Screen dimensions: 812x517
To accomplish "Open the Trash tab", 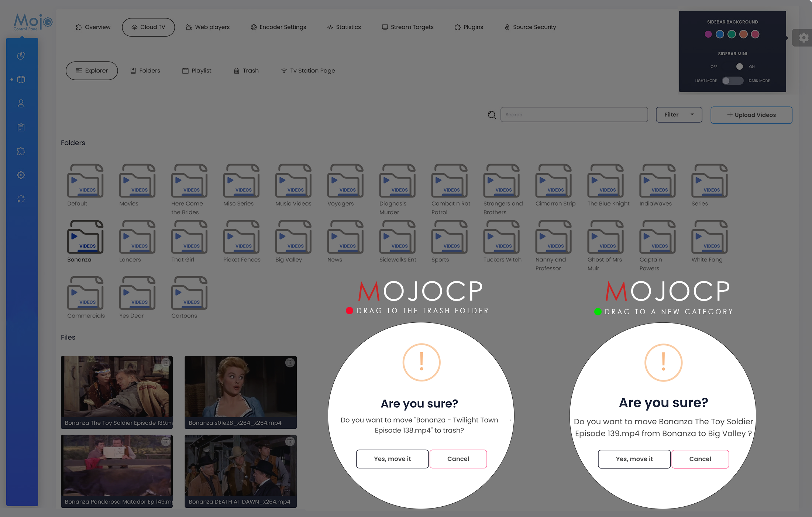I will pyautogui.click(x=246, y=71).
